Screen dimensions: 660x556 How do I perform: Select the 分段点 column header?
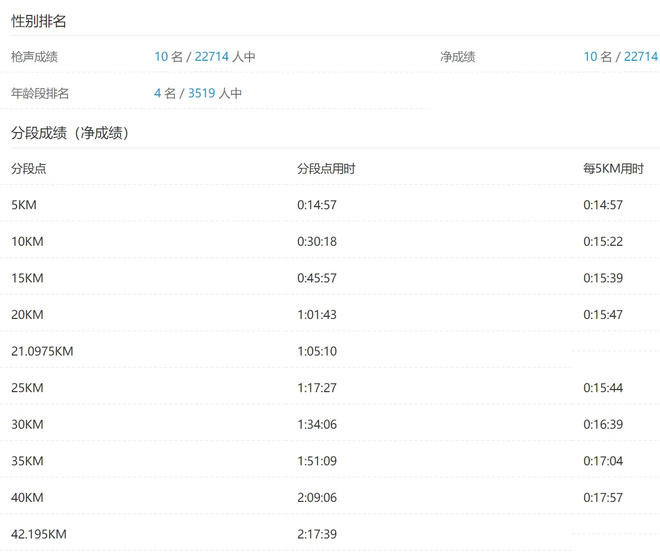28,168
